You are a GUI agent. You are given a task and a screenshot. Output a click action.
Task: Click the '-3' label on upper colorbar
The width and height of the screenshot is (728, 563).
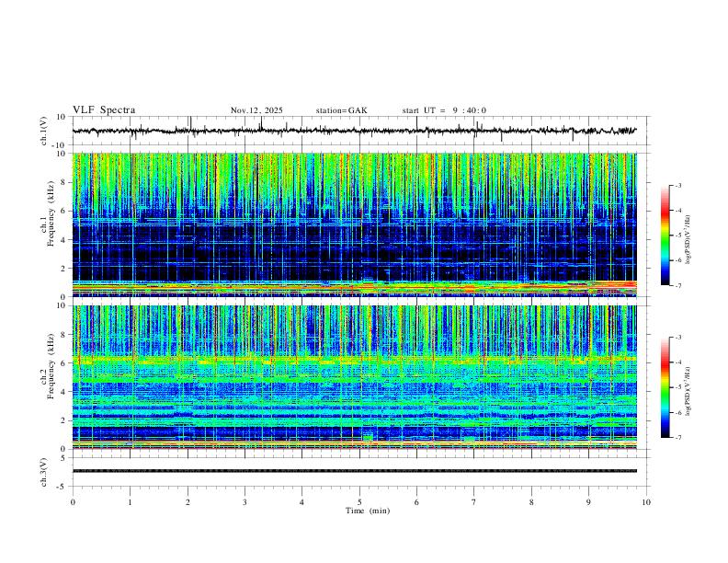pyautogui.click(x=678, y=186)
